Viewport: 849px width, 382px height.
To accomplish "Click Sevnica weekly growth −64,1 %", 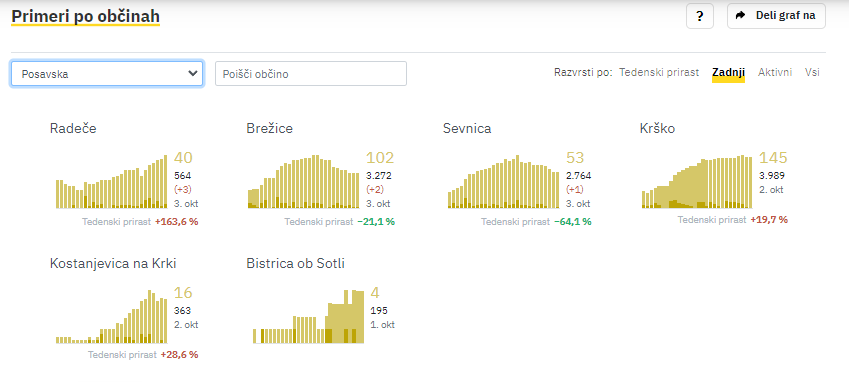I will (x=572, y=222).
